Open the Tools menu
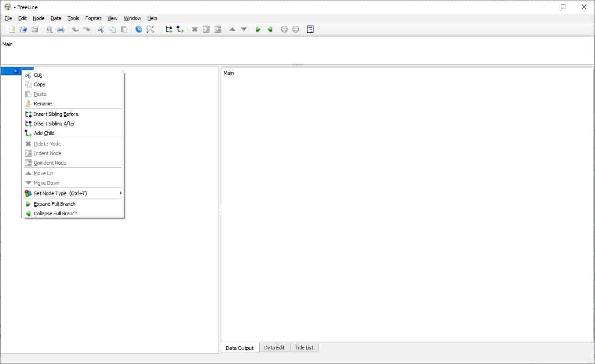The width and height of the screenshot is (595, 364). click(x=73, y=18)
